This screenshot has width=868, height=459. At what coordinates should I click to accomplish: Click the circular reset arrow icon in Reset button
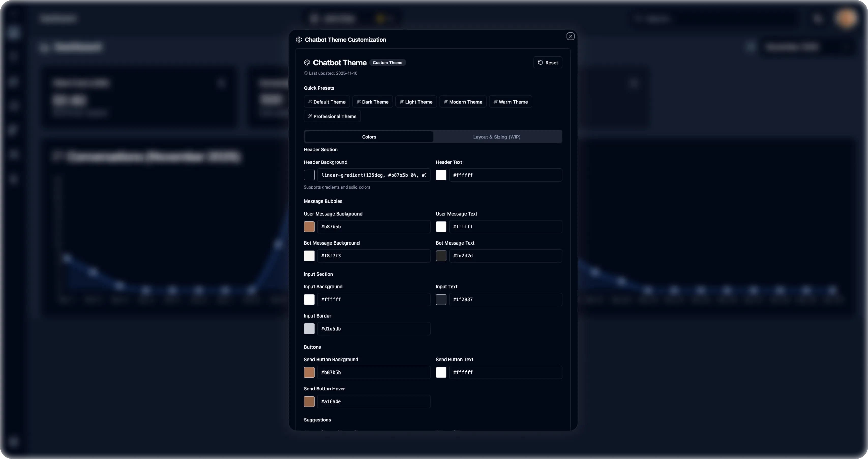pyautogui.click(x=540, y=62)
